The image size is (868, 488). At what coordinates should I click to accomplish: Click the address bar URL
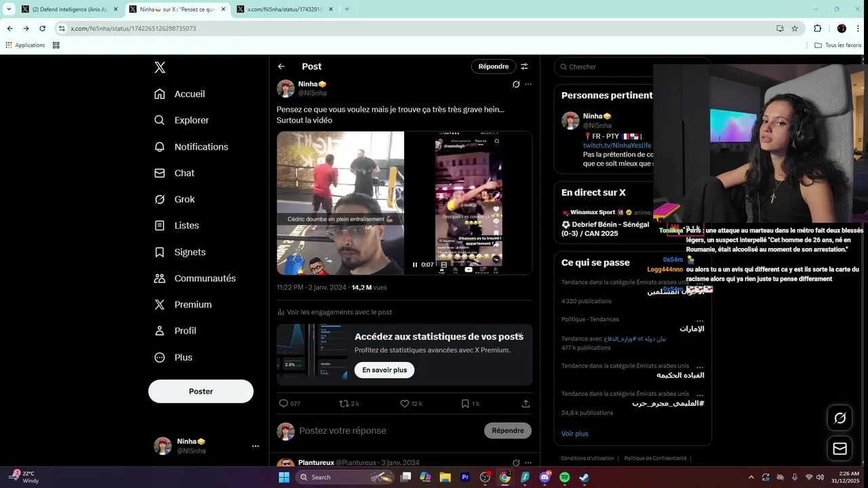pyautogui.click(x=134, y=28)
